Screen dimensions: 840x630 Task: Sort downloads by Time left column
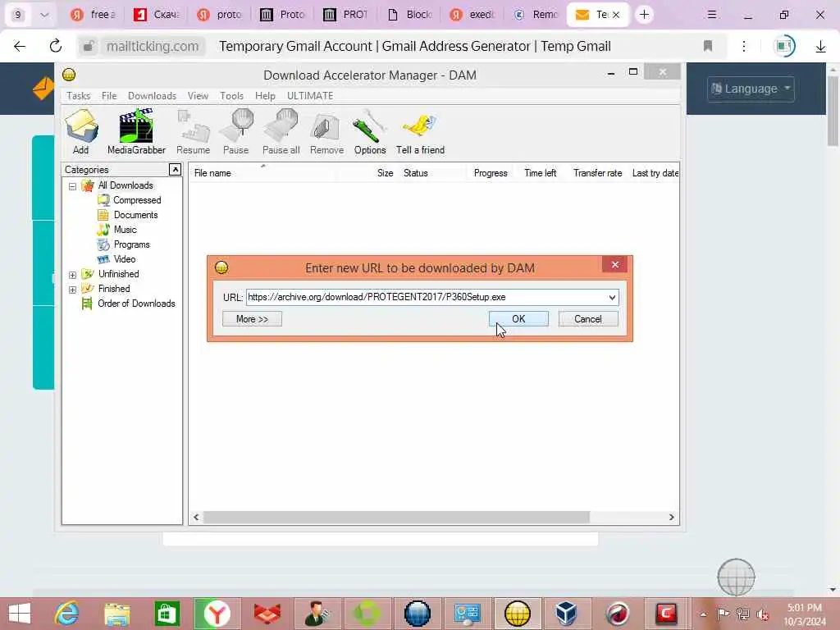pos(540,173)
